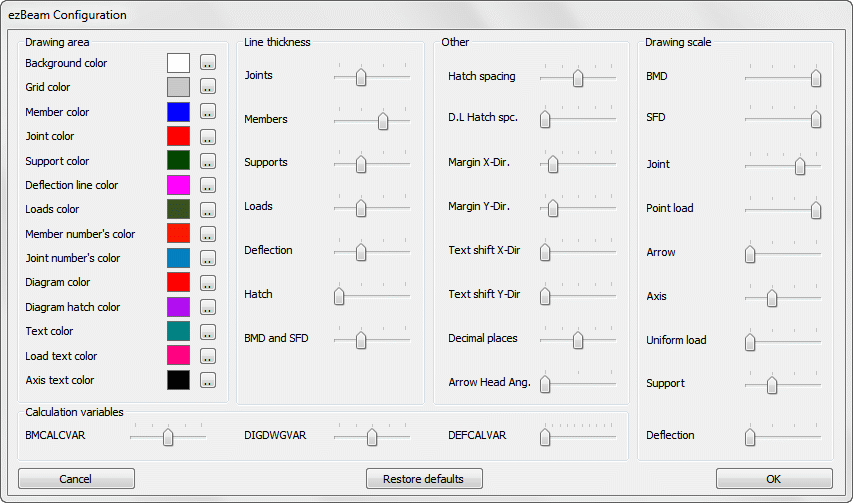Open color picker button for Member number's color
Screen dimensions: 853x503
click(208, 234)
